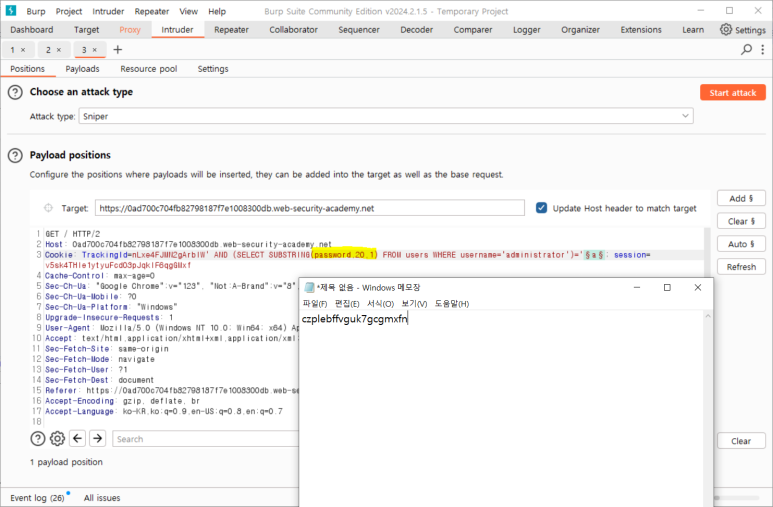The image size is (773, 507).
Task: Open the View menu
Action: pos(188,11)
